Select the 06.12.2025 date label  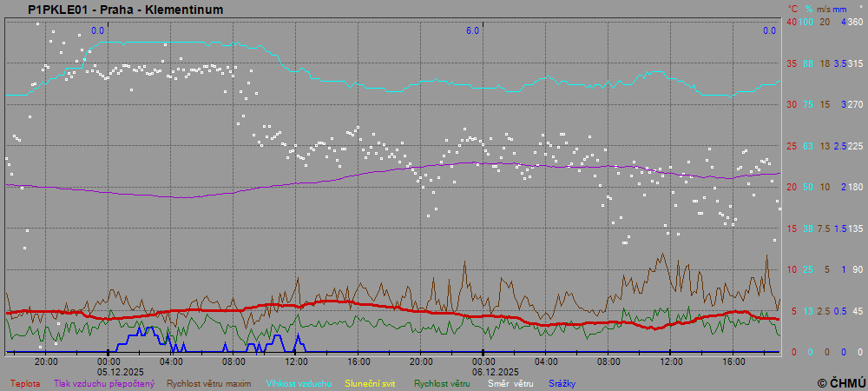point(483,369)
